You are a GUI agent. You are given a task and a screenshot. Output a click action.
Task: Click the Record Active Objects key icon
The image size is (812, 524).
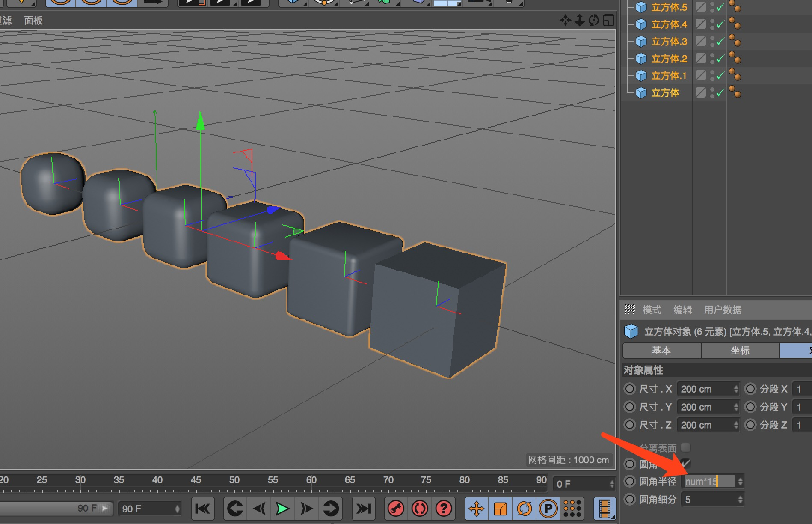point(396,509)
